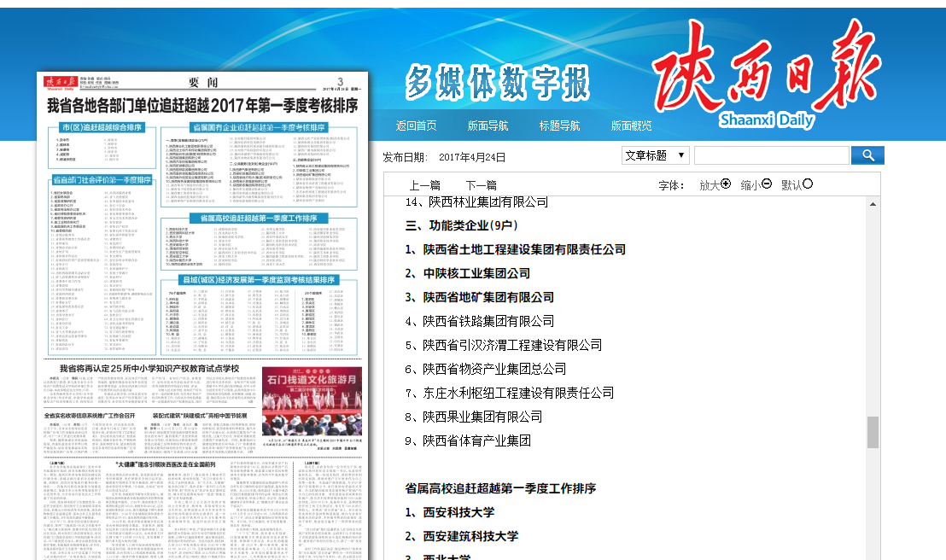Image resolution: width=946 pixels, height=560 pixels.
Task: Click the scrollbar up arrow
Action: [x=873, y=204]
